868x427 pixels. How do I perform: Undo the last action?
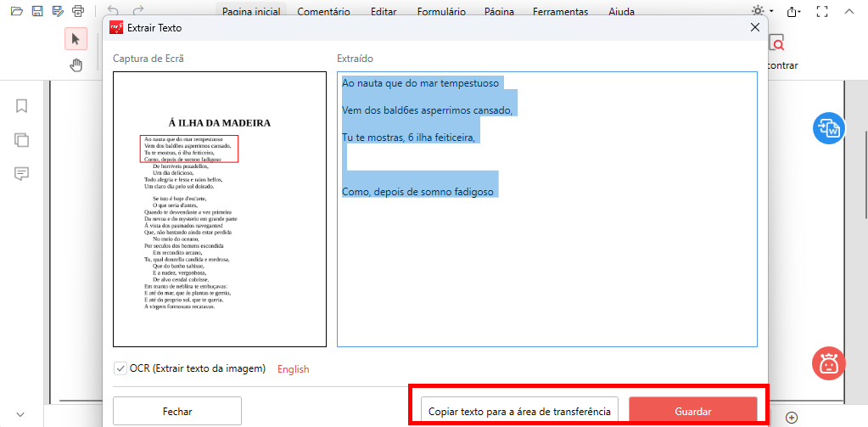point(113,10)
